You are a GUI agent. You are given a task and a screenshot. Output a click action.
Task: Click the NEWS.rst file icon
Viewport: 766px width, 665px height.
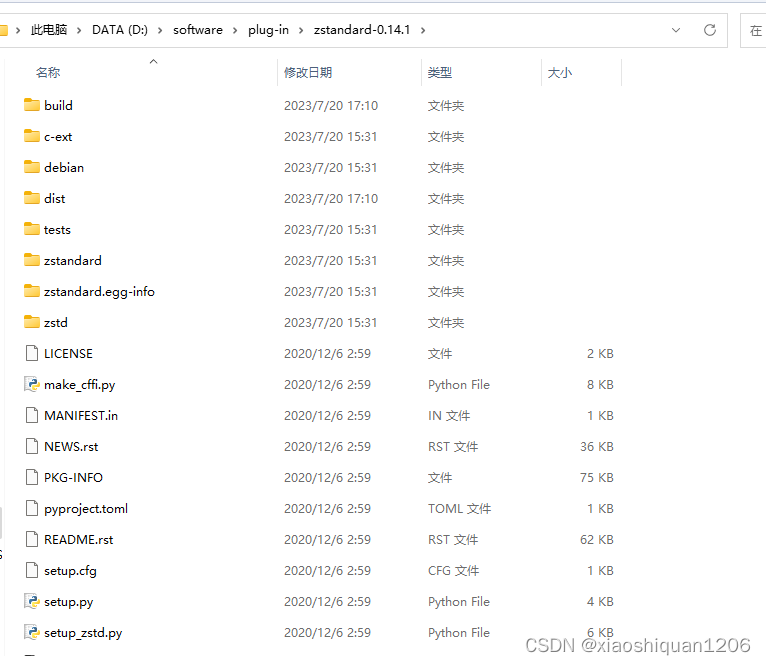pos(32,446)
